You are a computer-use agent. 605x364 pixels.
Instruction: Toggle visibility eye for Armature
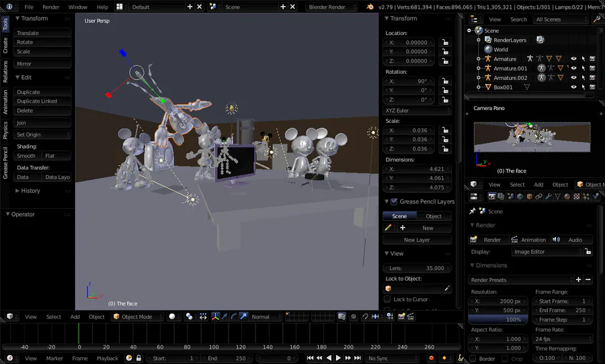(574, 58)
